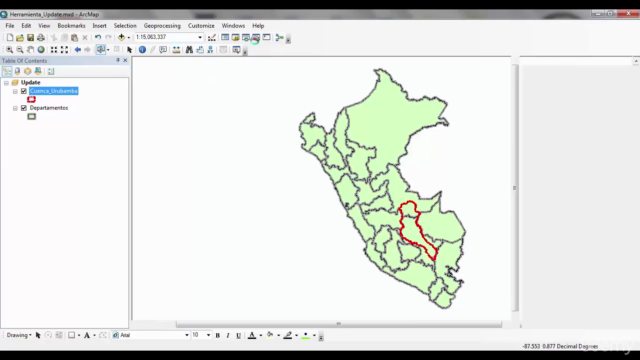Collapse the Departamentos layer legend
The width and height of the screenshot is (640, 360).
pos(15,109)
